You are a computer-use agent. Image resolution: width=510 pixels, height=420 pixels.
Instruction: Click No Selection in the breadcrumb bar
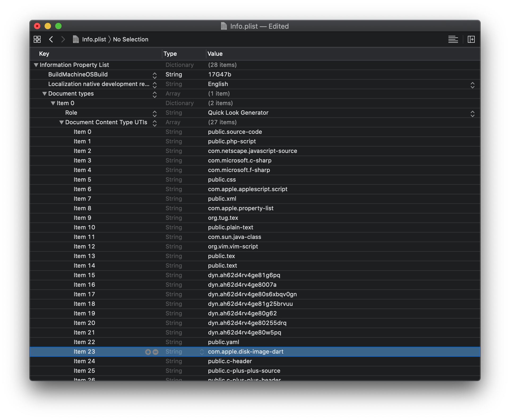click(x=131, y=39)
